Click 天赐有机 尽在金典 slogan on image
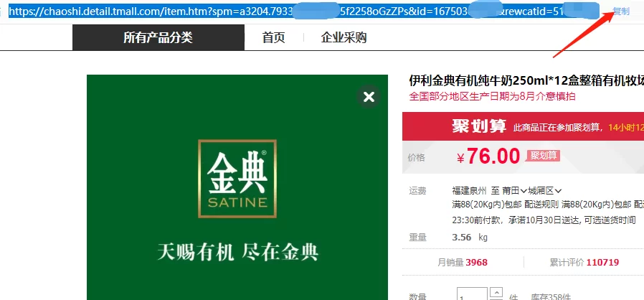This screenshot has width=644, height=300. [237, 252]
